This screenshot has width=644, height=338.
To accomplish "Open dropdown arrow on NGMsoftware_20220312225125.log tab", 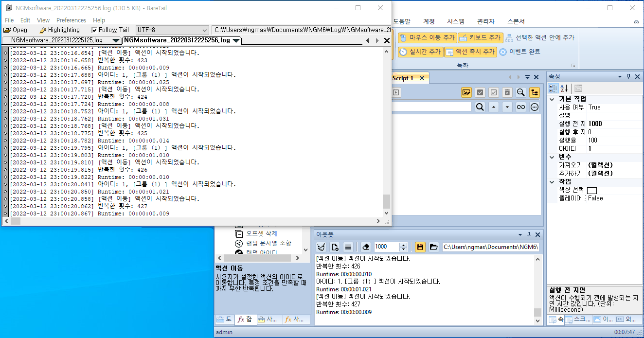I will click(116, 40).
